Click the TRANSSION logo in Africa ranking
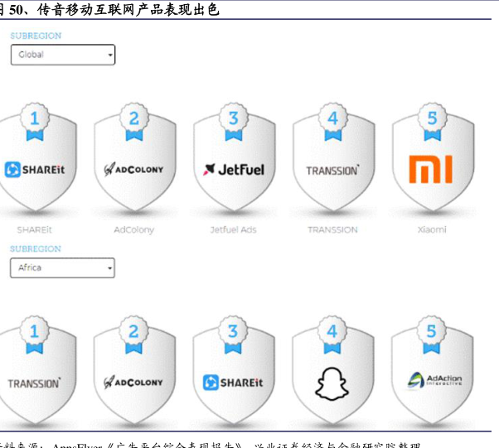Viewport: 499px width, 448px height. click(34, 383)
